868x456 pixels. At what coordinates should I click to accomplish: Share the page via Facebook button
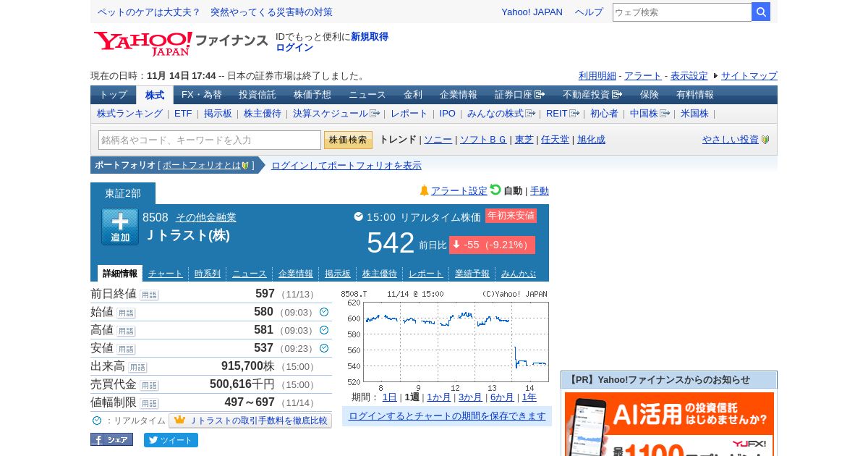(x=111, y=439)
